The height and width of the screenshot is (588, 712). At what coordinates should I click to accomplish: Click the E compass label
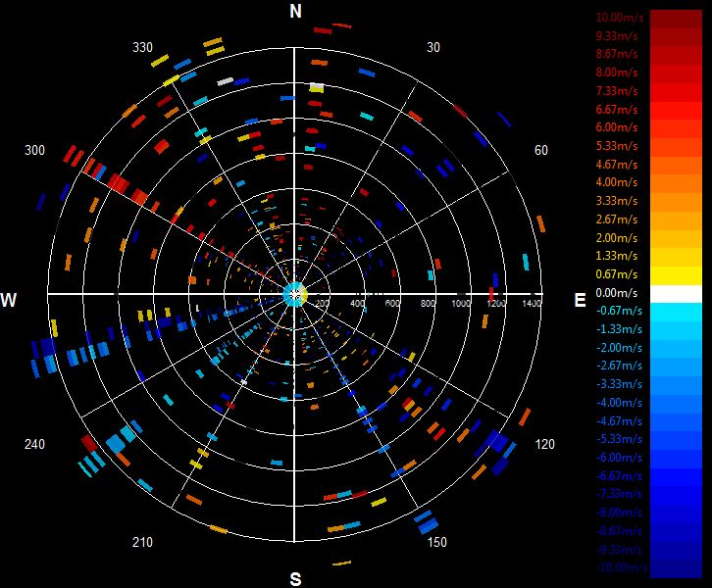tap(580, 300)
